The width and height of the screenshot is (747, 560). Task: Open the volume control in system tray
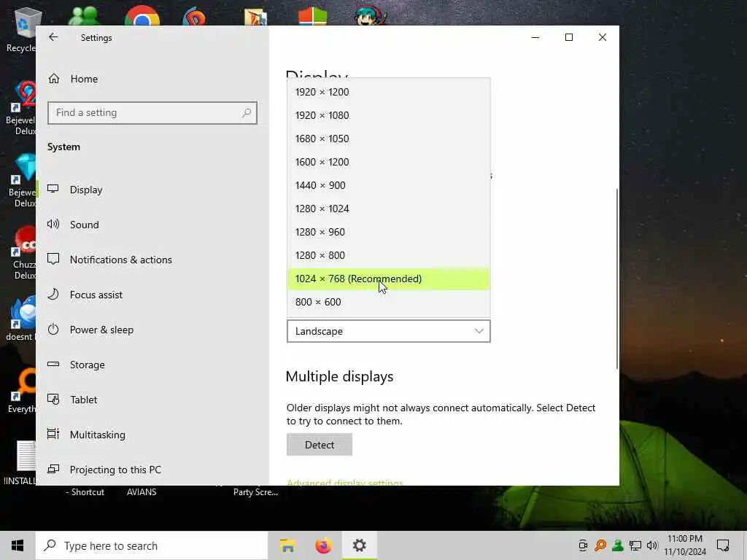(x=652, y=545)
